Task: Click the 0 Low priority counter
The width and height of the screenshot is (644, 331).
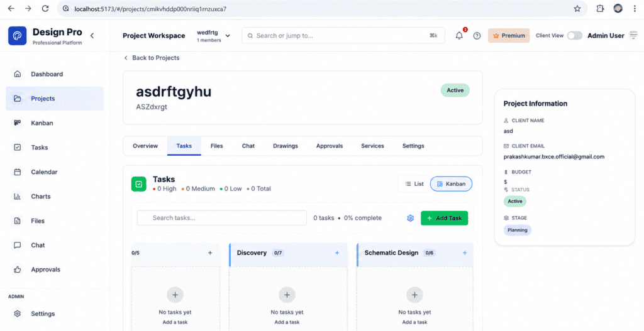Action: (231, 188)
